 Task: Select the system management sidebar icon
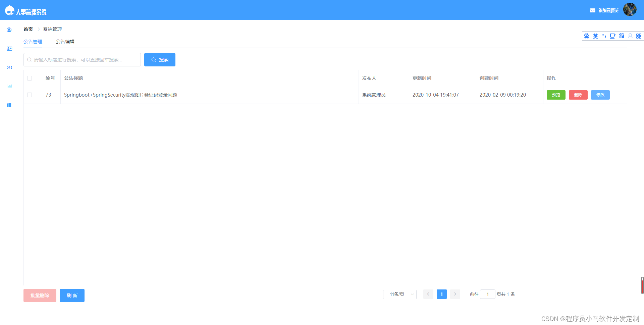[x=9, y=105]
